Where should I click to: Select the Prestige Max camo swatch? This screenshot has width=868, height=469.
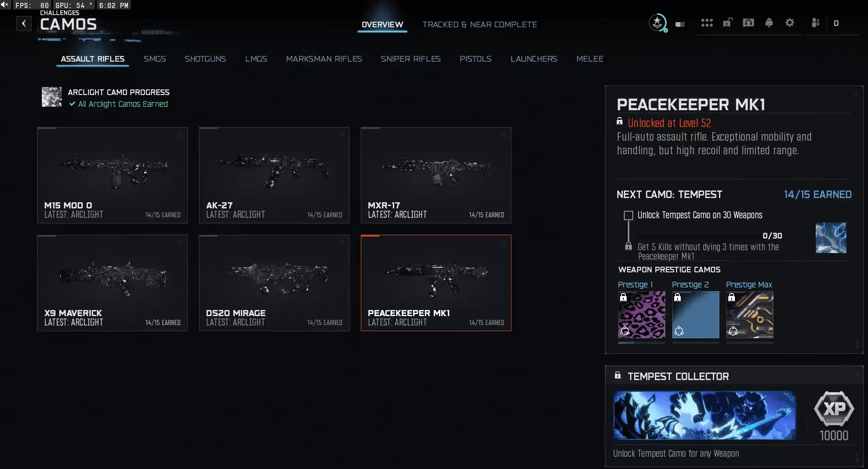click(749, 315)
